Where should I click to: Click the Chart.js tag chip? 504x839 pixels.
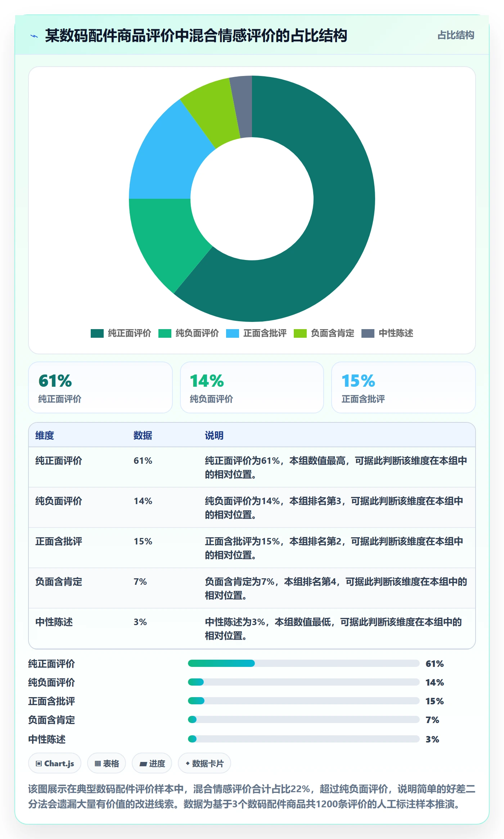tap(55, 763)
